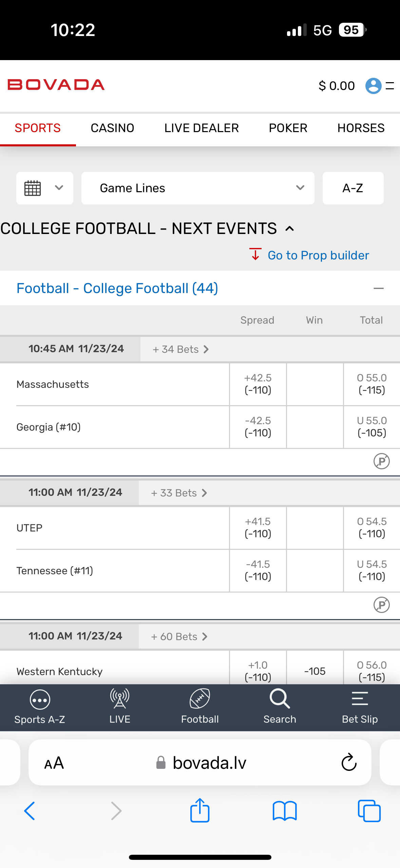400x868 pixels.
Task: Open the user account profile icon
Action: (373, 86)
